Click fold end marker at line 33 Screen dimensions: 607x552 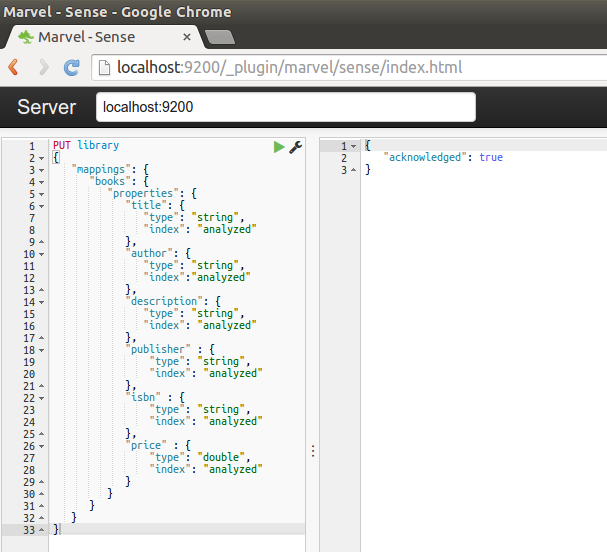[41, 530]
